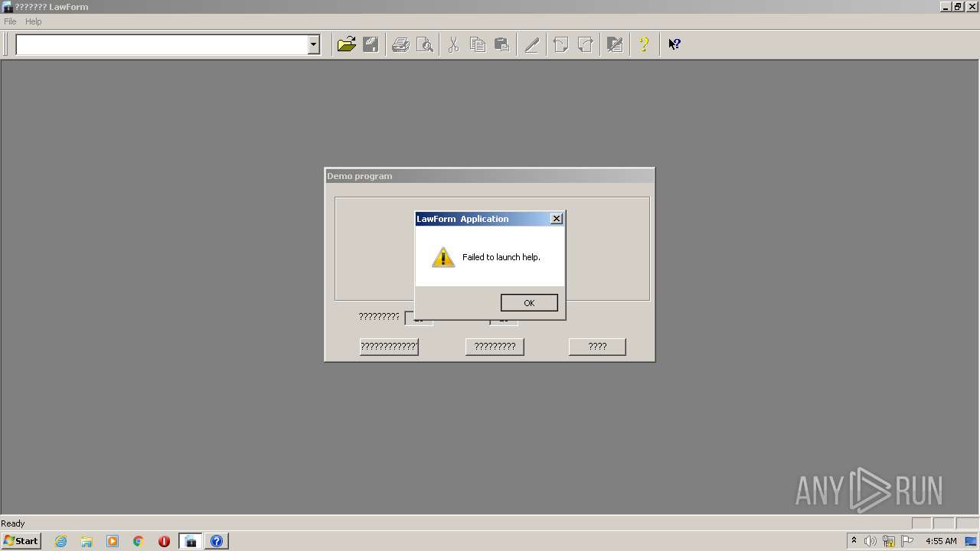Close the LawForm Application message box
The image size is (980, 551).
point(557,219)
